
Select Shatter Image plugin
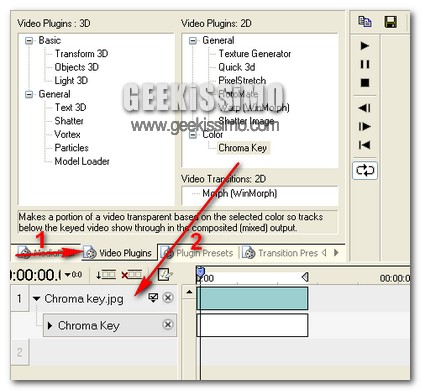[x=246, y=121]
